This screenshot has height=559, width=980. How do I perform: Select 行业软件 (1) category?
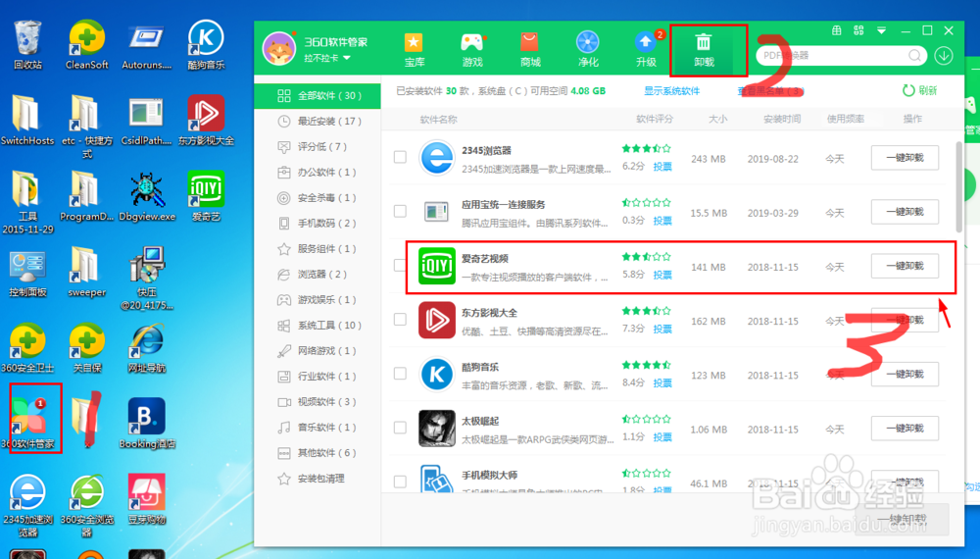[x=318, y=377]
